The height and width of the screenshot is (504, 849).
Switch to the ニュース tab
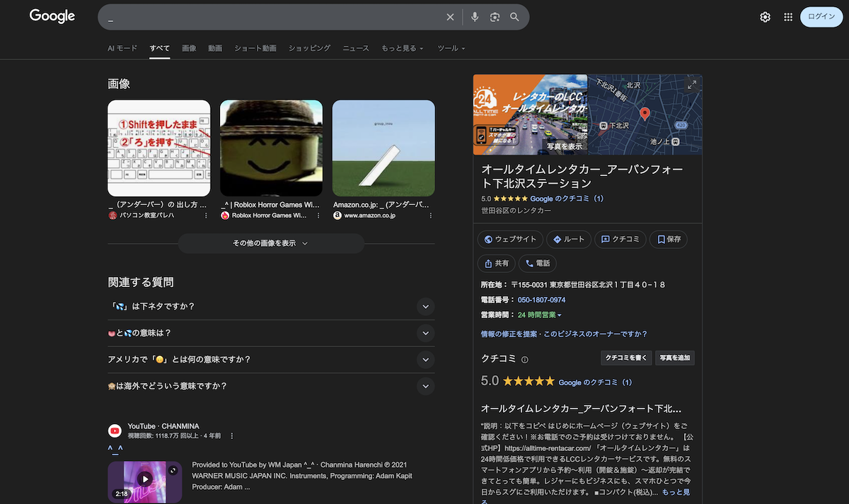[x=356, y=48]
